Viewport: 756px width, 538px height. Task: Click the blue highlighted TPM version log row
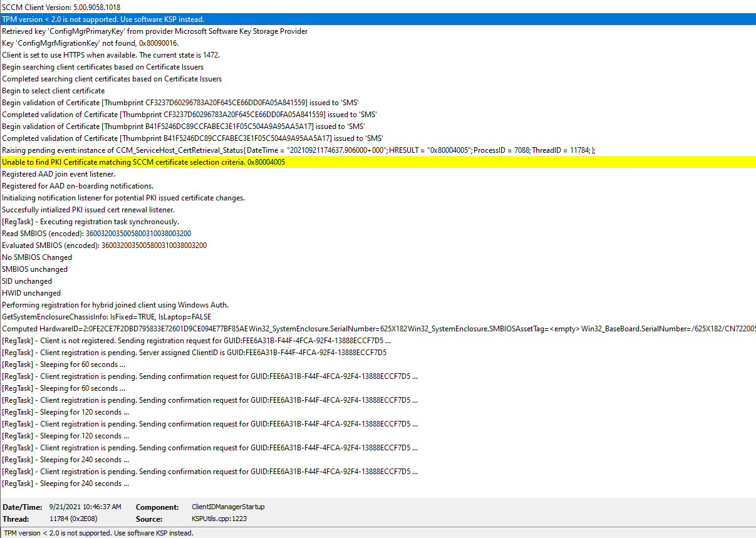pos(103,19)
